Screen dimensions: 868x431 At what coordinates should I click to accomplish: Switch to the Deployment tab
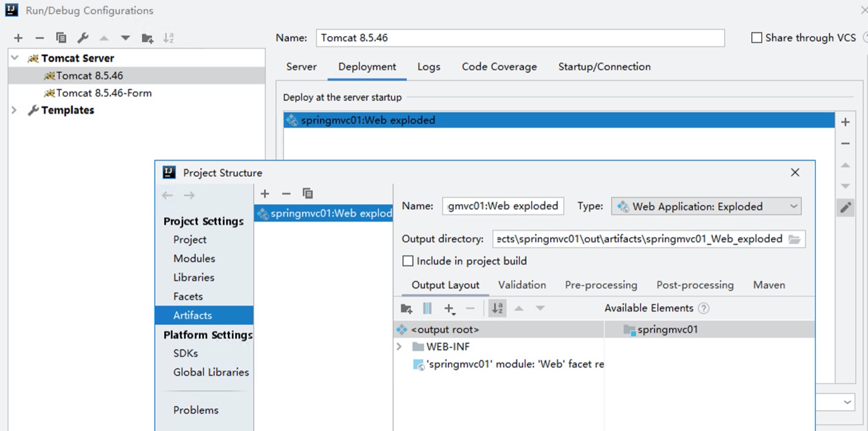click(367, 67)
